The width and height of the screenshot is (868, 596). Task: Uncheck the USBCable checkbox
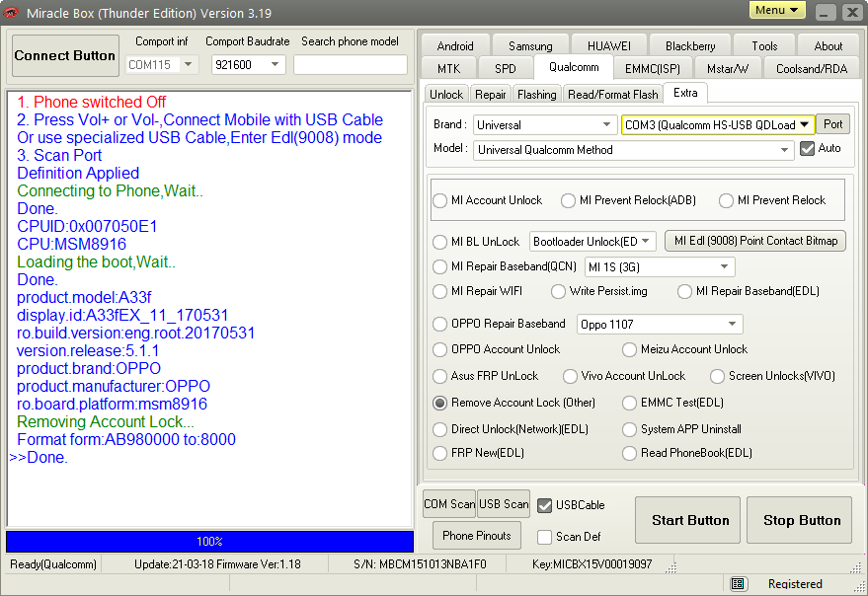(544, 505)
